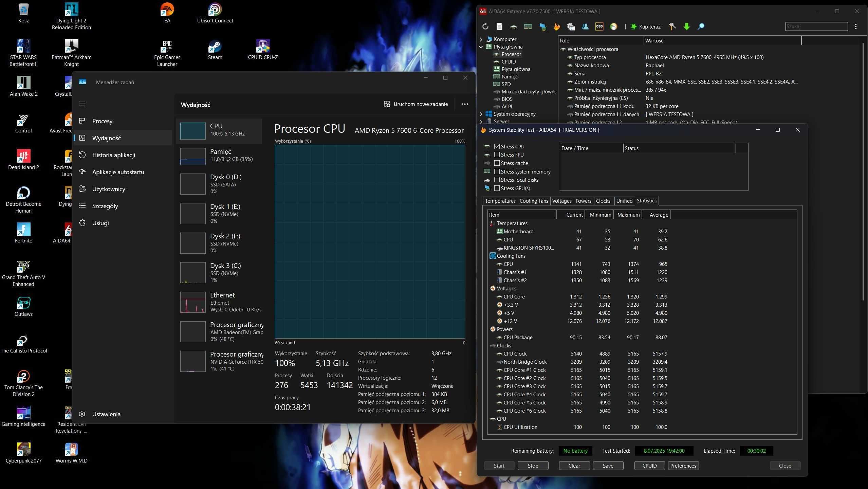The height and width of the screenshot is (489, 868).
Task: Collapse the Płyta główna tree node
Action: (x=481, y=47)
